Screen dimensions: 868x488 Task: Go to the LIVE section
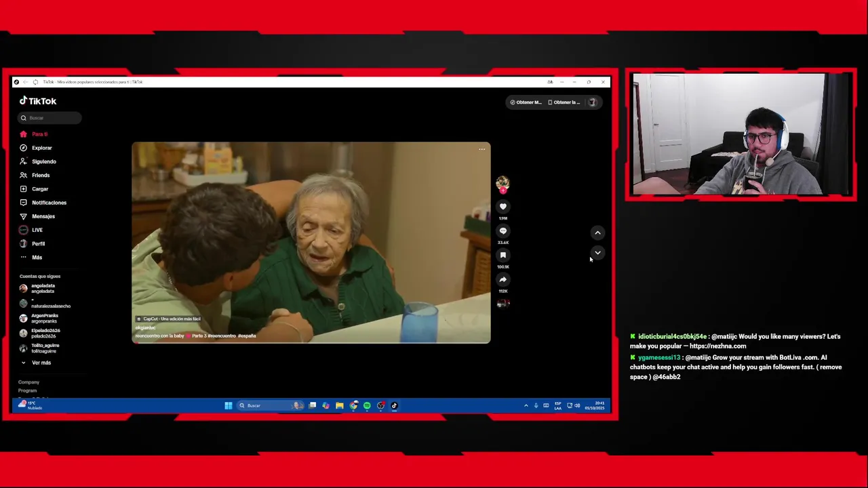pyautogui.click(x=31, y=230)
